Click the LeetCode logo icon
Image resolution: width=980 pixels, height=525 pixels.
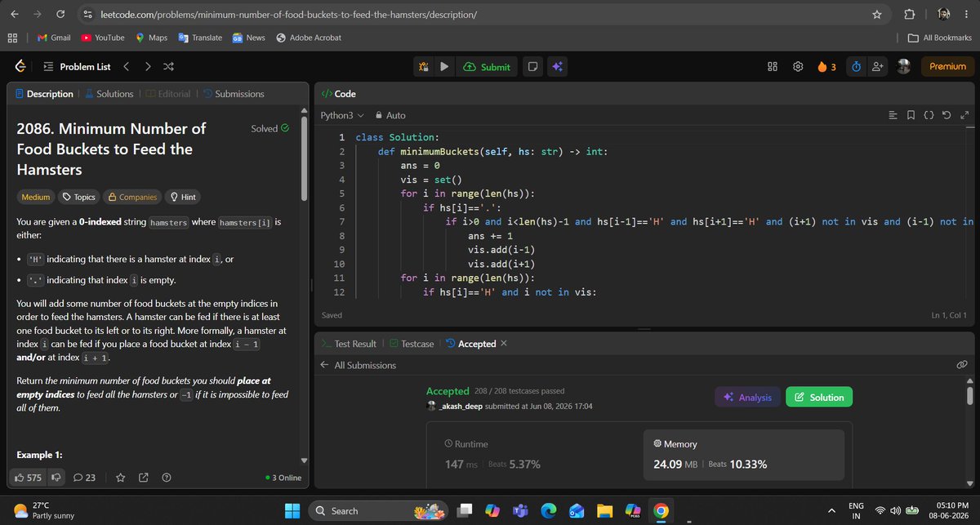[21, 67]
